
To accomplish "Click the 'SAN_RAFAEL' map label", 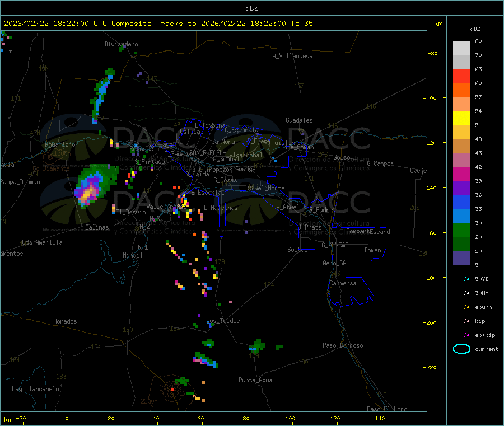I will pyautogui.click(x=206, y=152).
